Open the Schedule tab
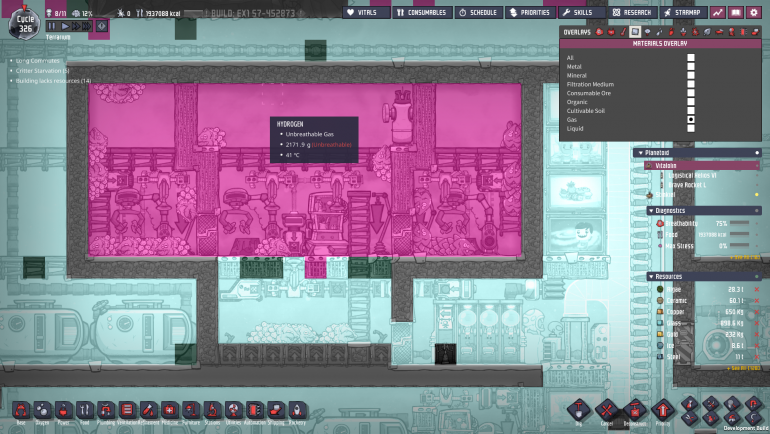Image resolution: width=770 pixels, height=434 pixels. (x=479, y=12)
